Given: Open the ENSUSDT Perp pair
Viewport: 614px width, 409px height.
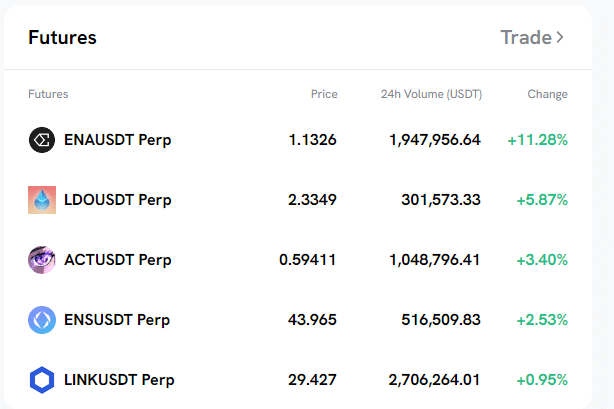Looking at the screenshot, I should [117, 320].
